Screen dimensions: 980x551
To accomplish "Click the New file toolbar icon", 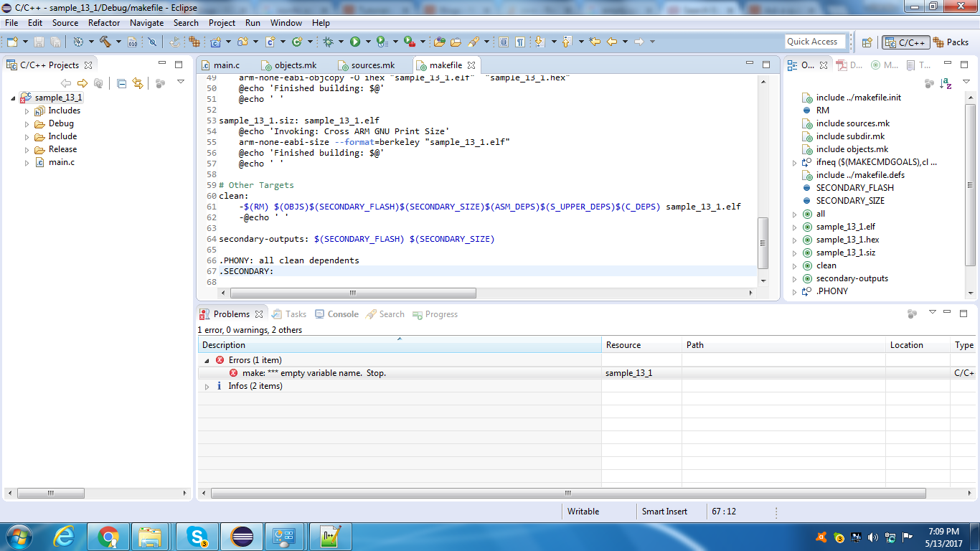I will click(x=12, y=42).
